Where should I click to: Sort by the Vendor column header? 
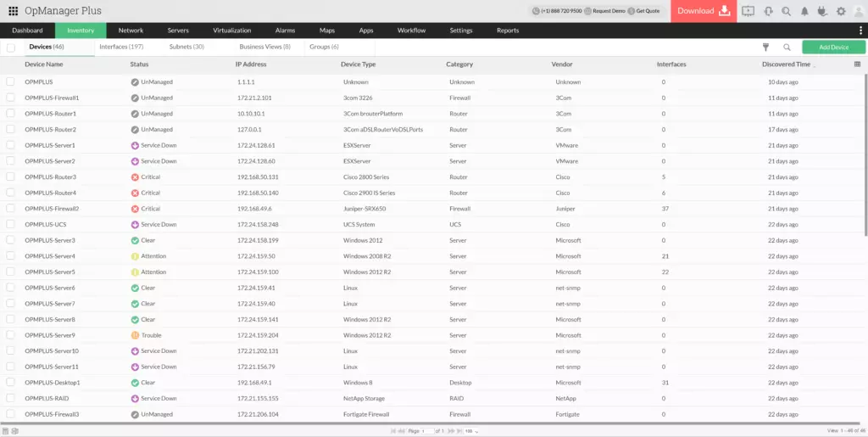562,64
